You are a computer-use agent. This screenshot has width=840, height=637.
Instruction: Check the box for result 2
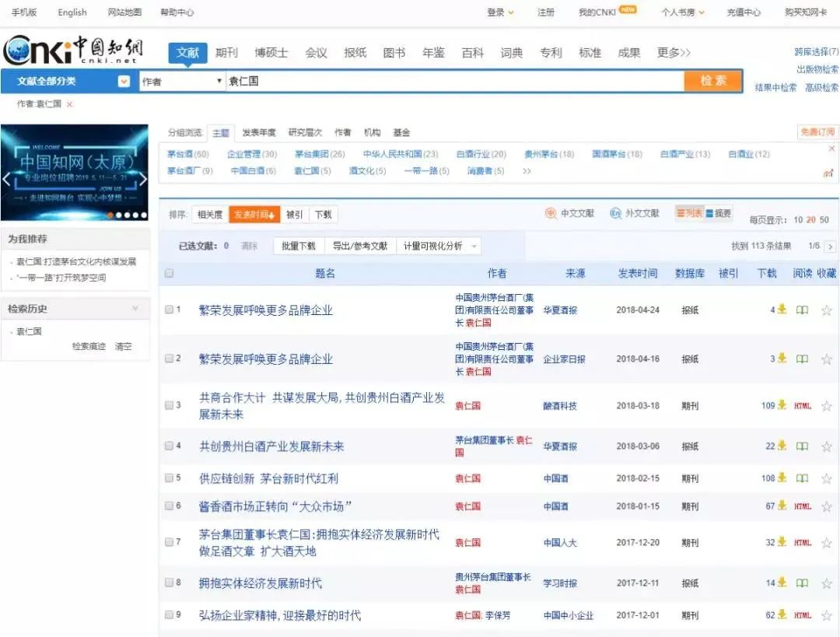coord(170,358)
